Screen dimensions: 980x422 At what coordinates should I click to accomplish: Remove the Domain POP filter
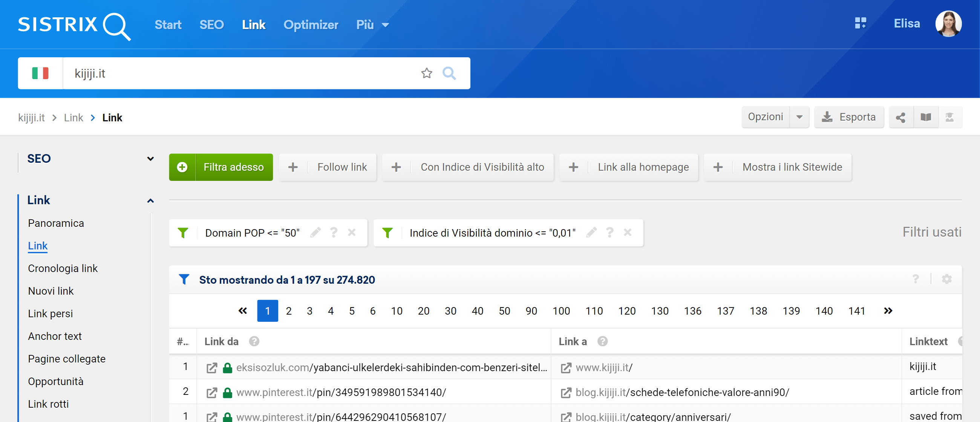pos(352,232)
